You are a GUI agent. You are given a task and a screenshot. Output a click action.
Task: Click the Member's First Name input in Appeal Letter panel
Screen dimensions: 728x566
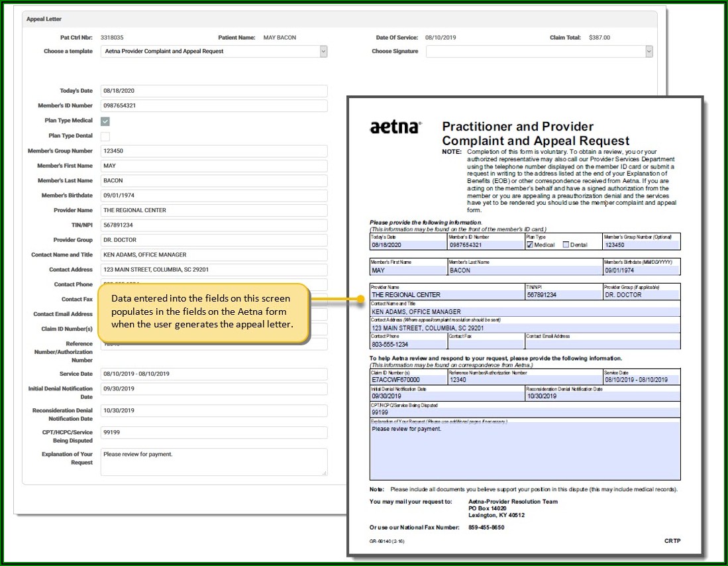[x=214, y=166]
